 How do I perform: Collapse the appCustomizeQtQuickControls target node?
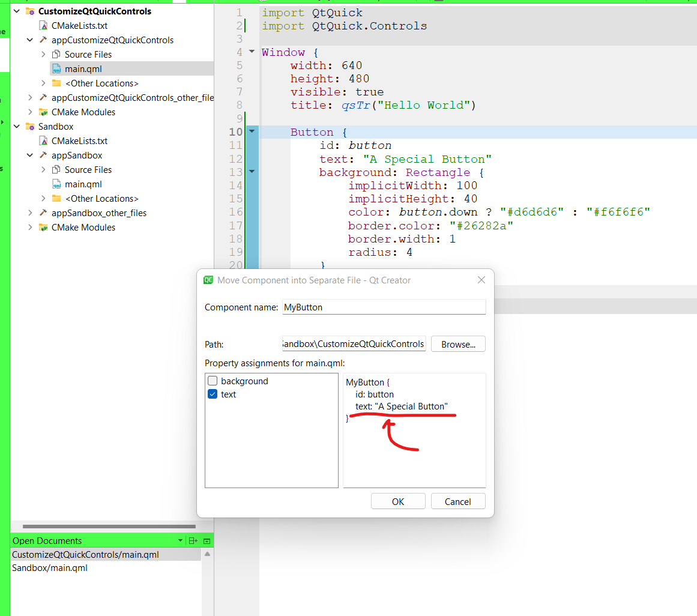pyautogui.click(x=30, y=40)
